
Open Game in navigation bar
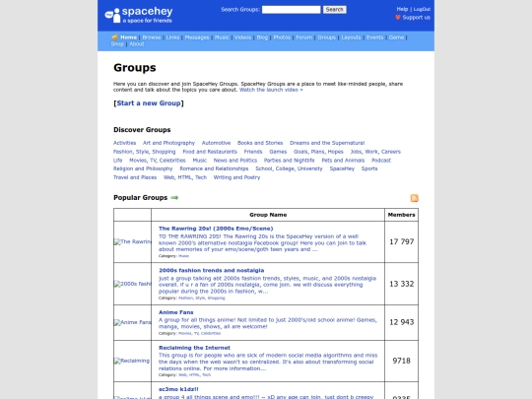396,37
